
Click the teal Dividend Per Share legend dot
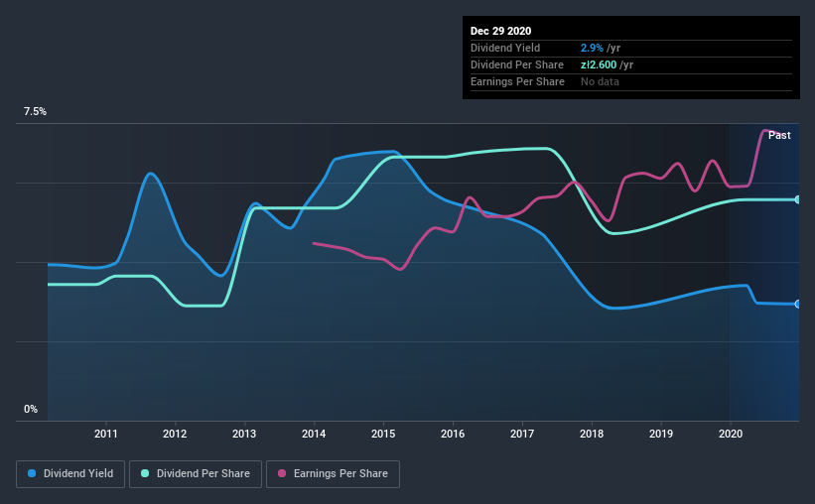[x=145, y=473]
